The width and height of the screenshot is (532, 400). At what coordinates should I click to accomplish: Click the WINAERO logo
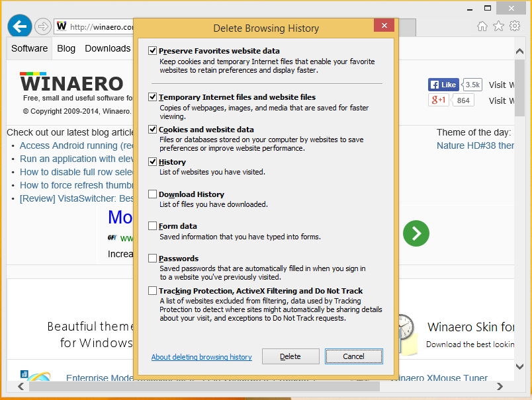click(x=71, y=83)
